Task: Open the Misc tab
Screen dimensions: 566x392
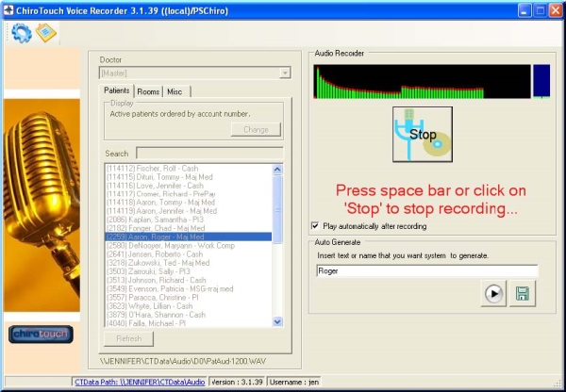Action: [175, 91]
